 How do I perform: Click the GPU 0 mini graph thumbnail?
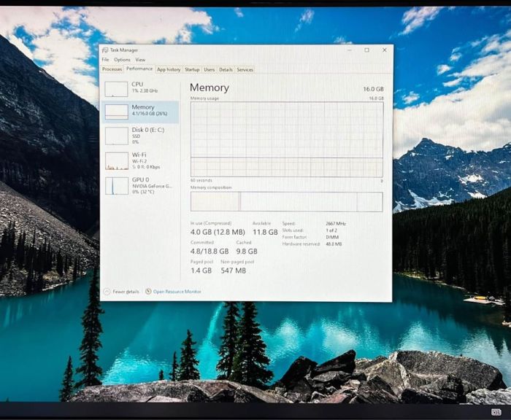click(x=116, y=186)
